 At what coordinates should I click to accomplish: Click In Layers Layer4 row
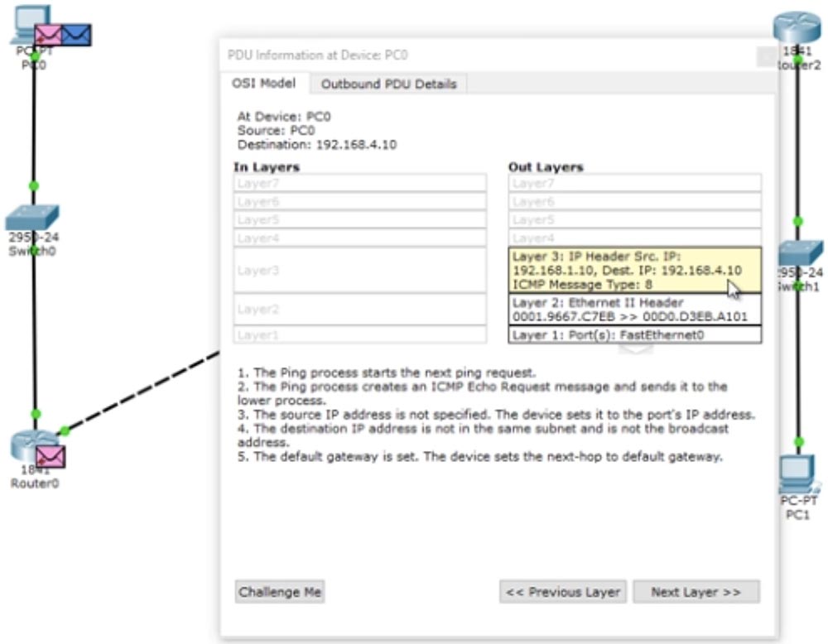coord(359,238)
